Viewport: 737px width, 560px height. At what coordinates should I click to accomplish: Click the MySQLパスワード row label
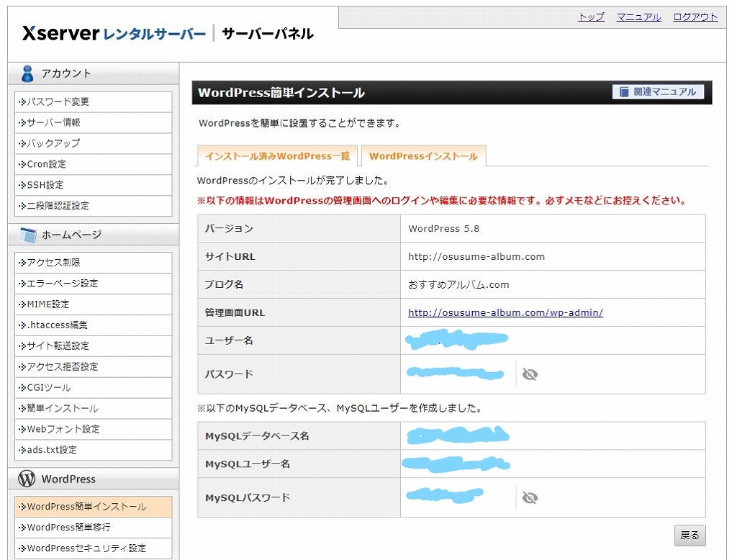coord(248,497)
